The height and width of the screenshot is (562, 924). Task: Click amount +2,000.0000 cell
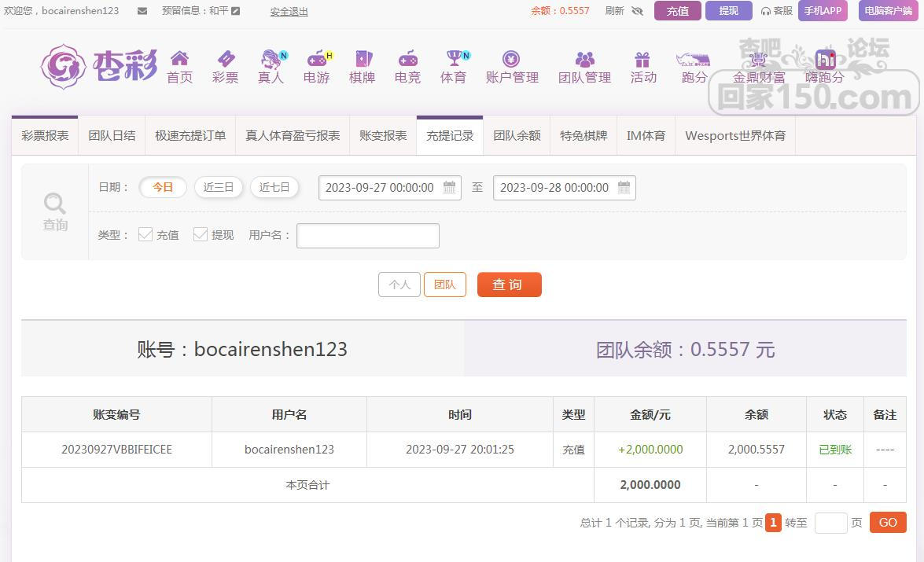point(650,450)
